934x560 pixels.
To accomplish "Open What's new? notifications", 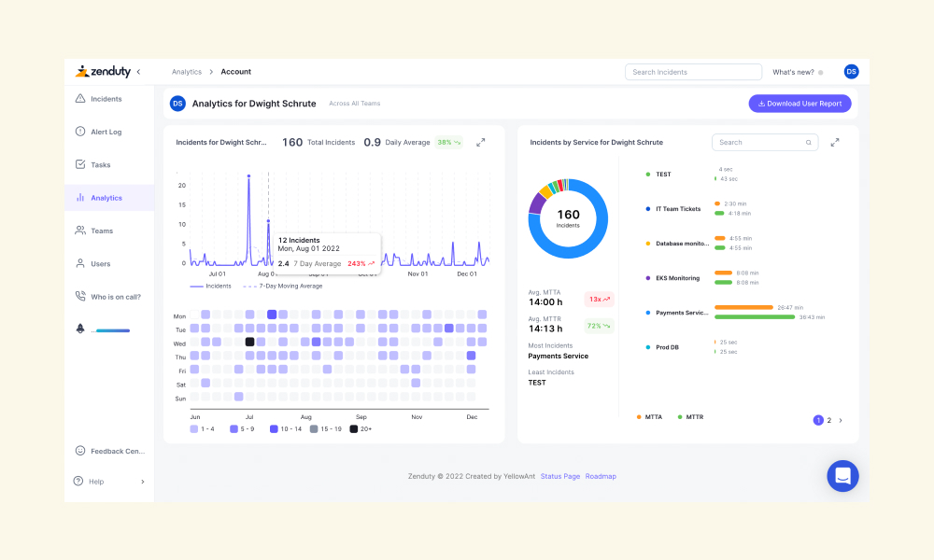I will (x=798, y=72).
